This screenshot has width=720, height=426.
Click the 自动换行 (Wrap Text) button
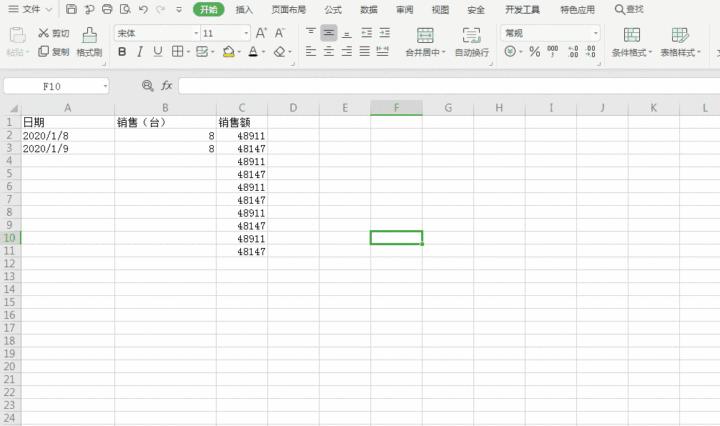(x=472, y=40)
